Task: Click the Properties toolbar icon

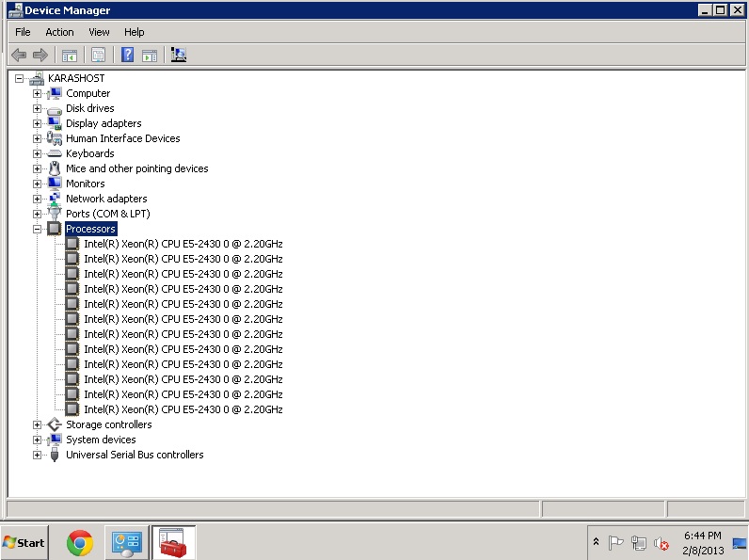Action: point(98,56)
